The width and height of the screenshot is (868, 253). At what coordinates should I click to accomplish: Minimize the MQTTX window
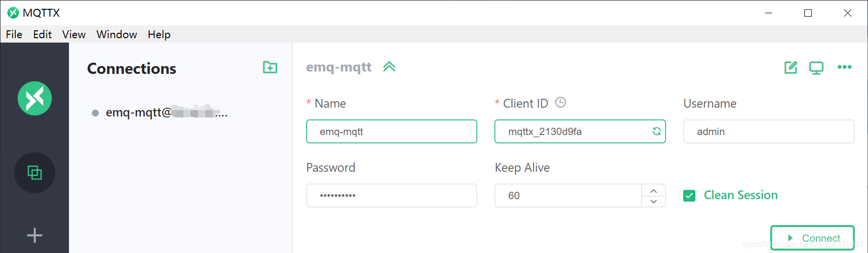[769, 13]
